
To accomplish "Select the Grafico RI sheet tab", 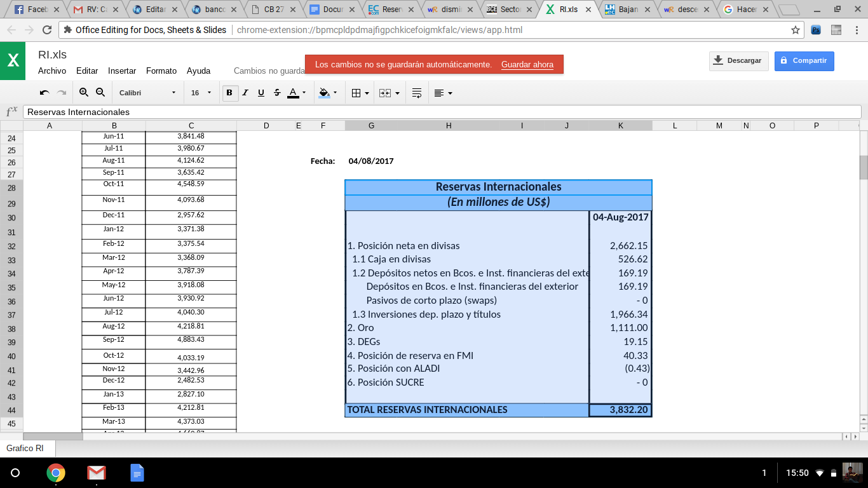I will coord(25,448).
